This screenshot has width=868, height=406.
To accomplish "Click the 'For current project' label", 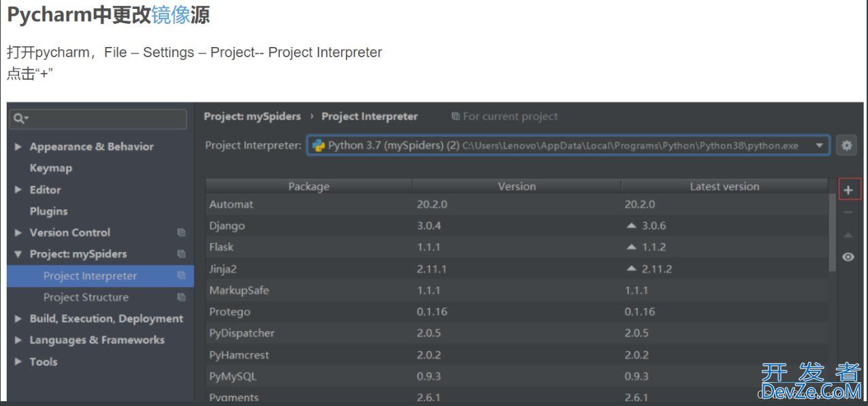I will (510, 116).
